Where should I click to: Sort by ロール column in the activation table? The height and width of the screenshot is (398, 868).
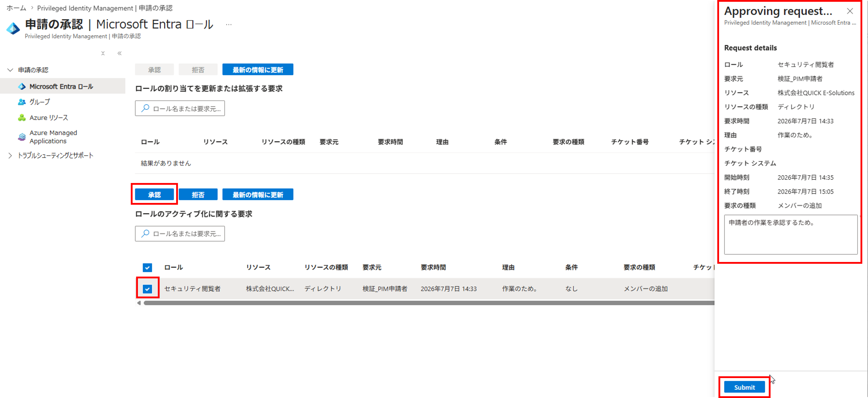[174, 268]
